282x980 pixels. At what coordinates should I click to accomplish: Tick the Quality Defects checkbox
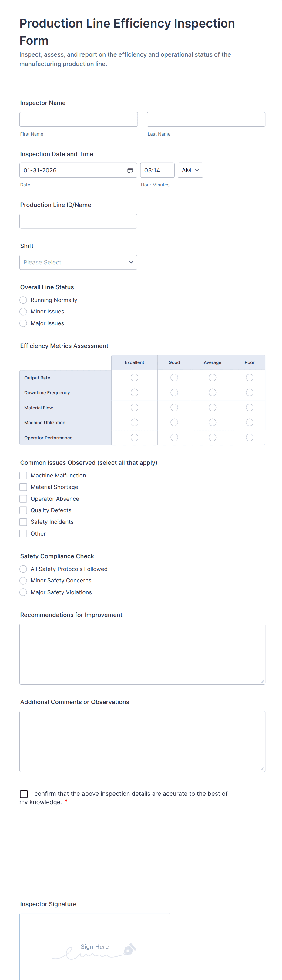click(x=23, y=510)
